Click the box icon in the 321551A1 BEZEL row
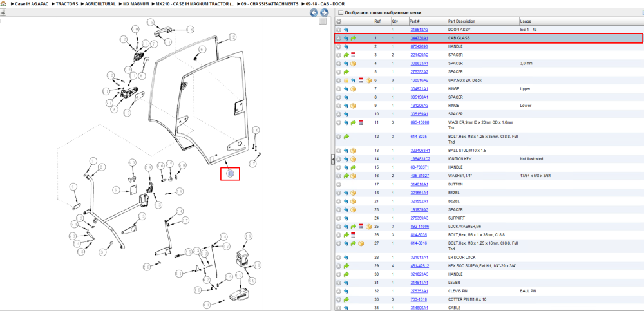 (x=353, y=193)
